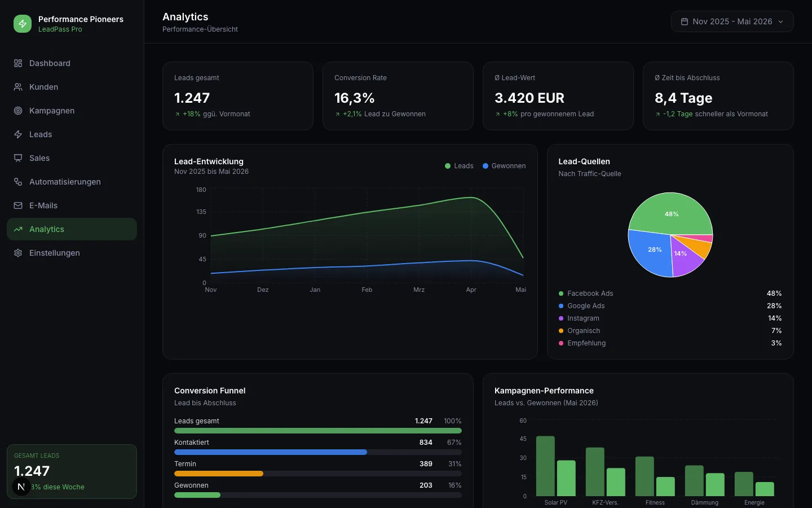812x508 pixels.
Task: Click the 389 Termin value
Action: pyautogui.click(x=426, y=464)
